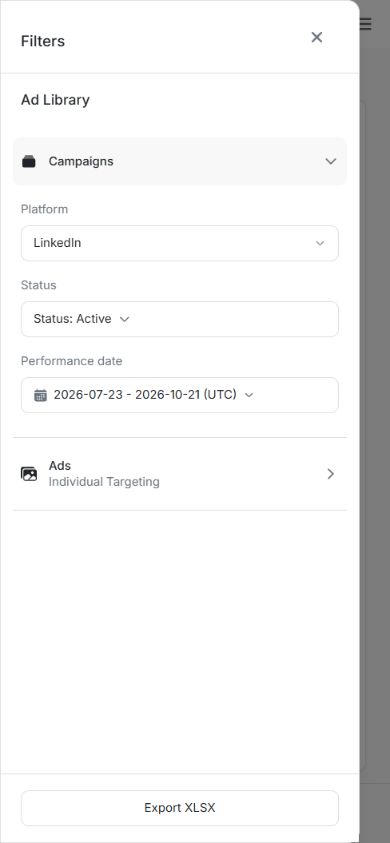Image resolution: width=390 pixels, height=843 pixels.
Task: Click the Individual Targeting subtitle text
Action: click(x=104, y=482)
